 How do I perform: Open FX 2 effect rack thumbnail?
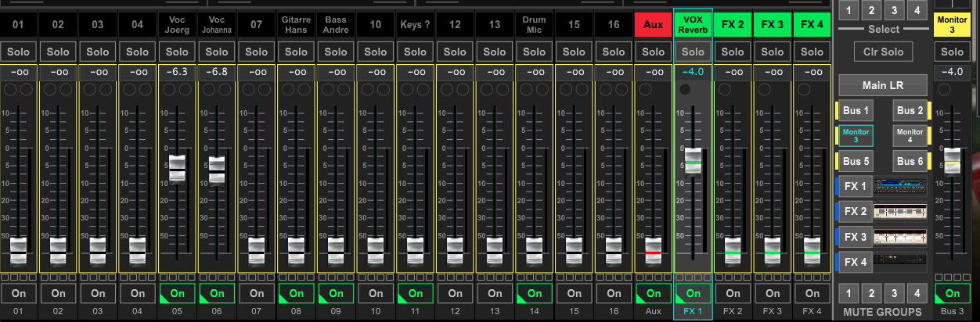click(899, 212)
